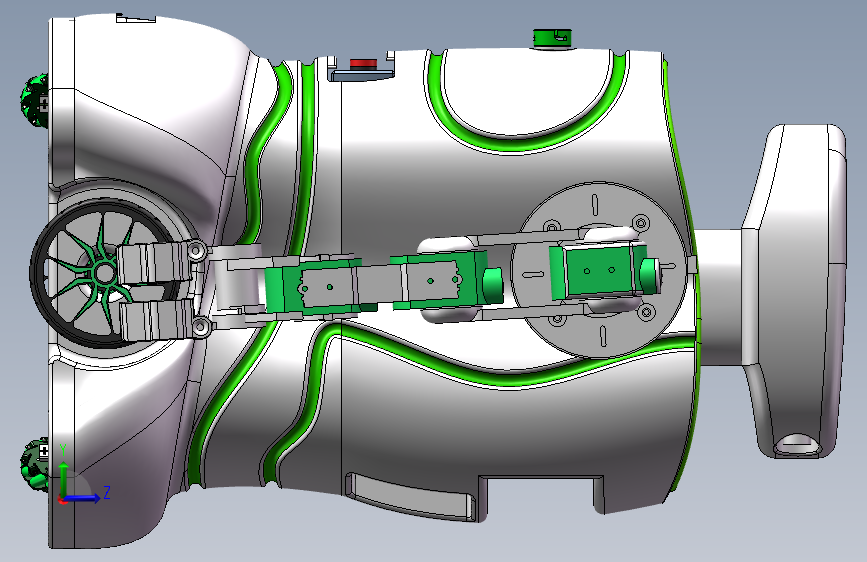Select the red button on top of the body

pyautogui.click(x=363, y=64)
